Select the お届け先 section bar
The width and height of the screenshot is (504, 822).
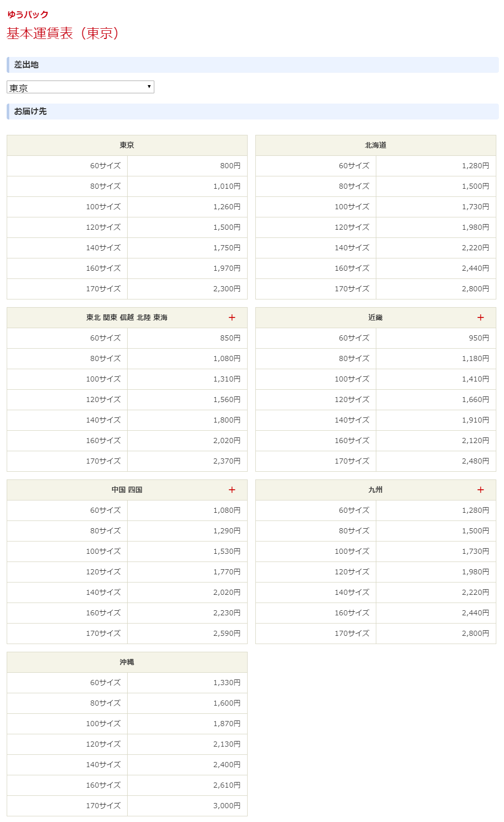tap(252, 111)
